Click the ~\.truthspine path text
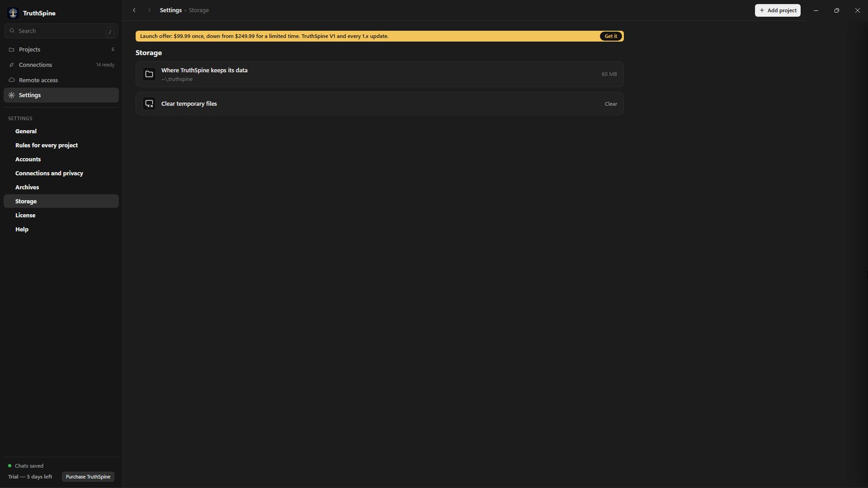This screenshot has width=868, height=488. (177, 79)
